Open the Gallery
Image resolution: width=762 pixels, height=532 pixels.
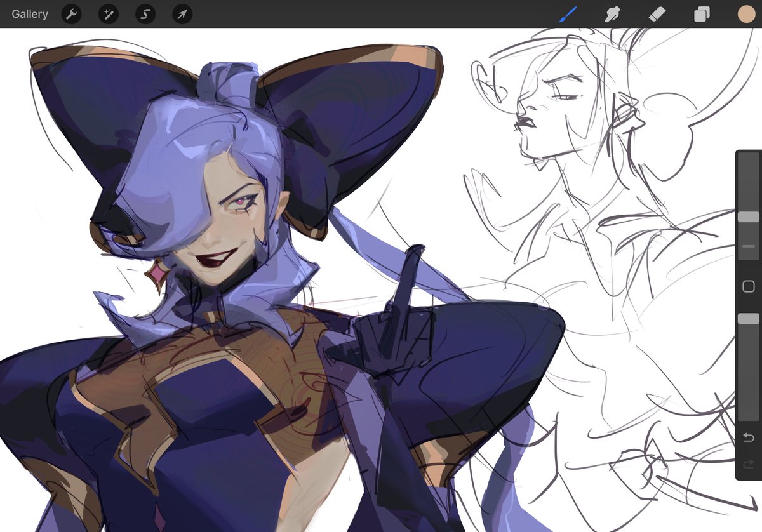pyautogui.click(x=30, y=14)
